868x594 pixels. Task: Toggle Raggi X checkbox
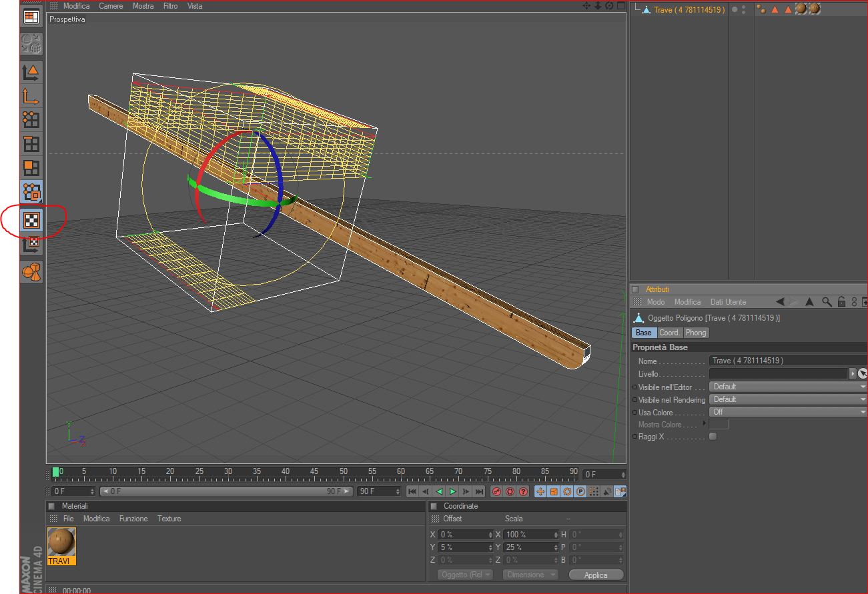pyautogui.click(x=713, y=437)
